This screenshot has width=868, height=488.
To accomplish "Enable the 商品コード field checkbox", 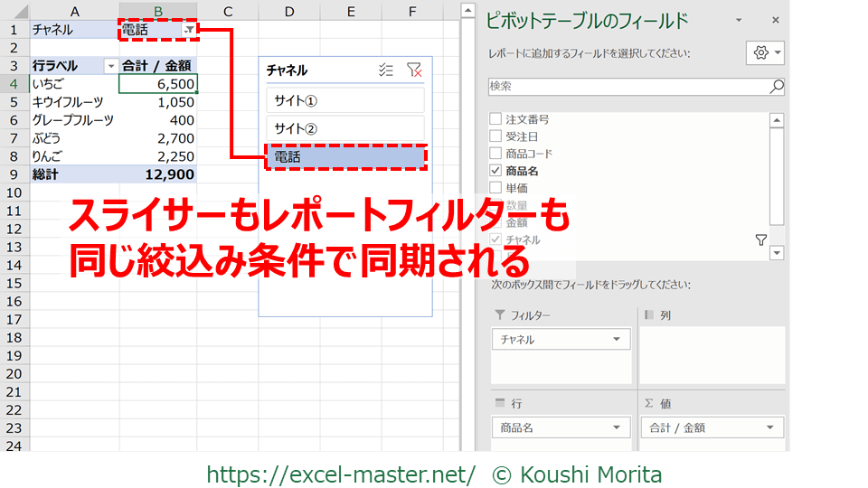I will 495,154.
